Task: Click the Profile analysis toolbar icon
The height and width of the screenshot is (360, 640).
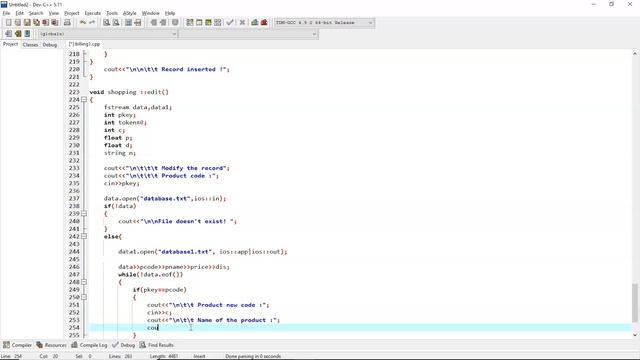Action: click(x=255, y=22)
